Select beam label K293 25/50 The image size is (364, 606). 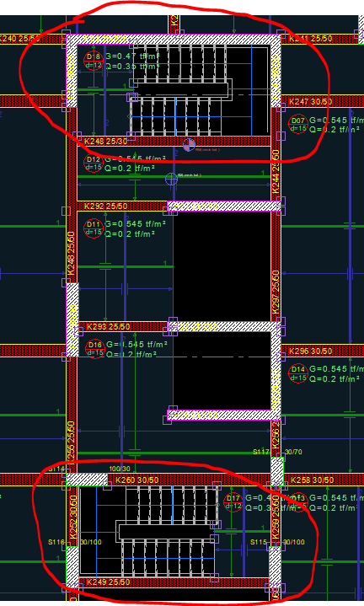click(108, 327)
